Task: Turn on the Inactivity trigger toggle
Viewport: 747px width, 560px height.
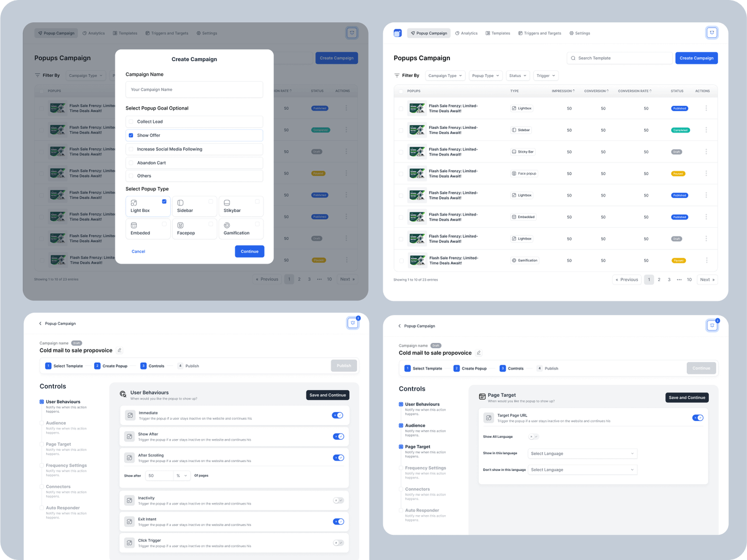Action: pyautogui.click(x=338, y=500)
